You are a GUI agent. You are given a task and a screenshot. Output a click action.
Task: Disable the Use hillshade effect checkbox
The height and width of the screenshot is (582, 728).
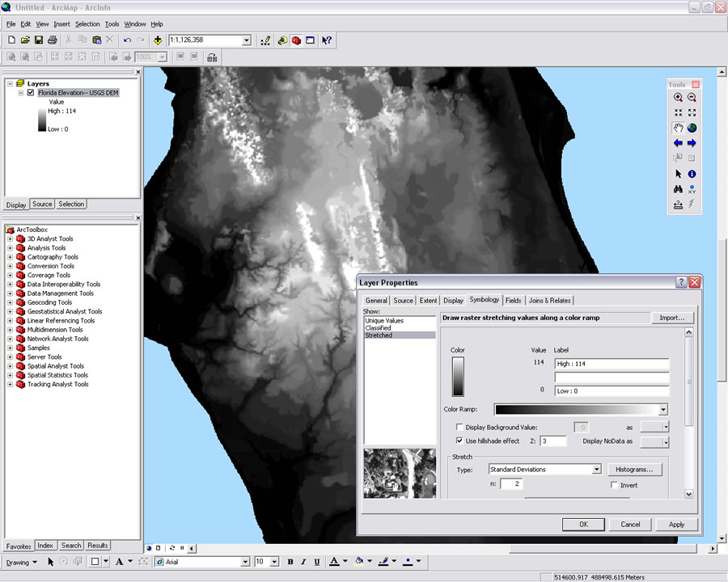[459, 441]
